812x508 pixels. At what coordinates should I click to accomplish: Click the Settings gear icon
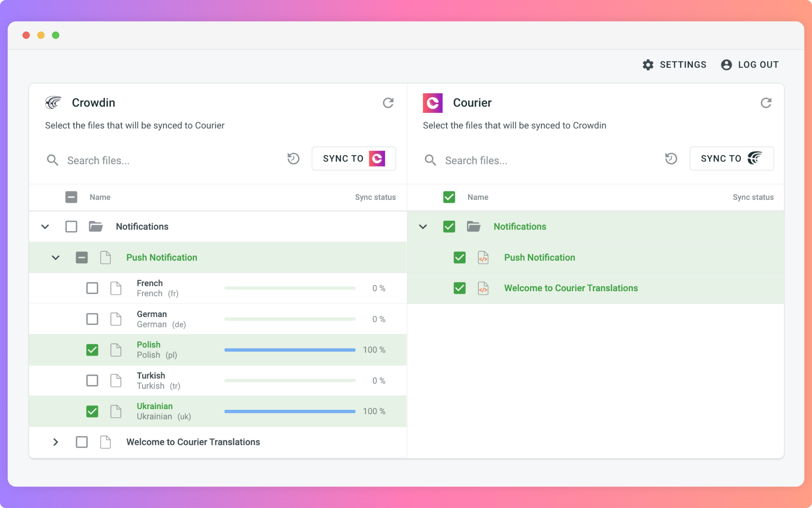tap(648, 65)
